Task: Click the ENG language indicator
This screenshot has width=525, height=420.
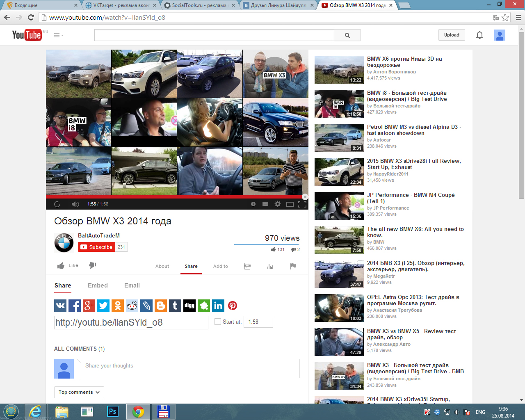Action: 480,412
